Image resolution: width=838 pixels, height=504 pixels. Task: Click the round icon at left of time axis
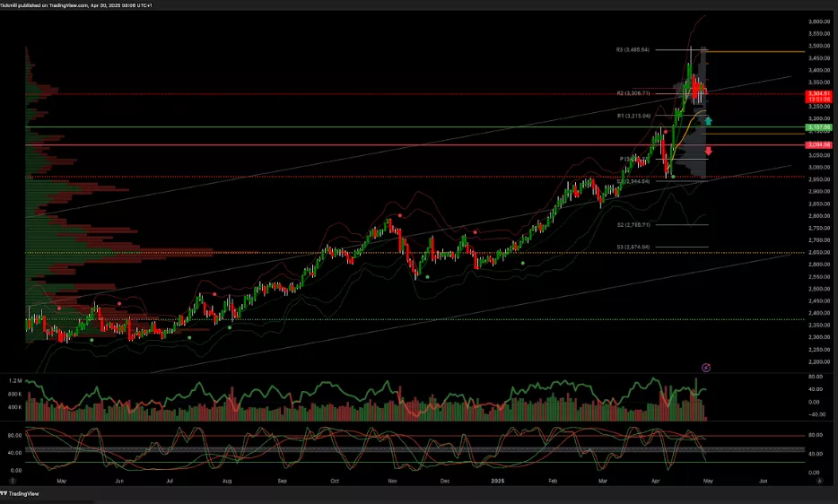coord(13,481)
